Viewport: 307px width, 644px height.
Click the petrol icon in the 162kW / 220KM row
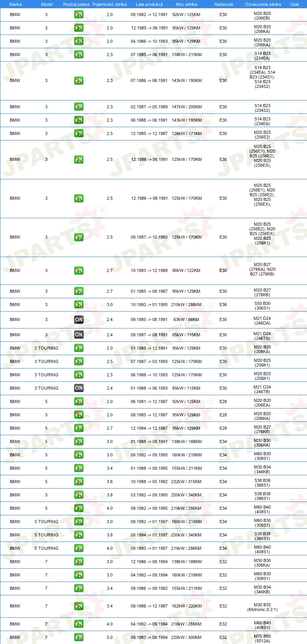pos(79,606)
